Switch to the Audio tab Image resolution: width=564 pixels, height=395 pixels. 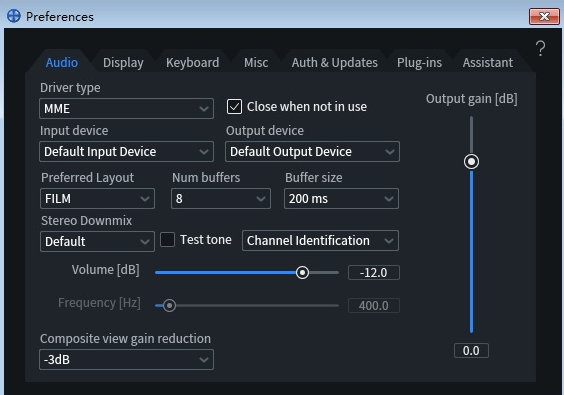tap(62, 63)
